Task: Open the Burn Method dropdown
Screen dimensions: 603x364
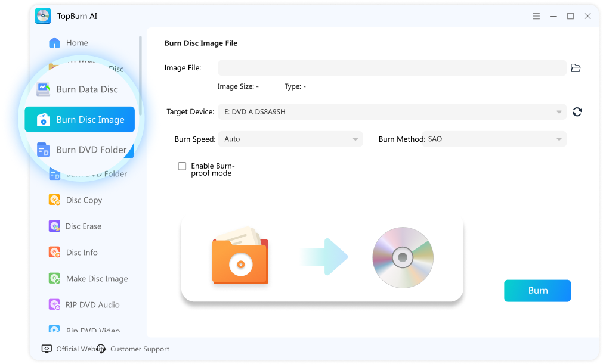Action: pos(559,139)
